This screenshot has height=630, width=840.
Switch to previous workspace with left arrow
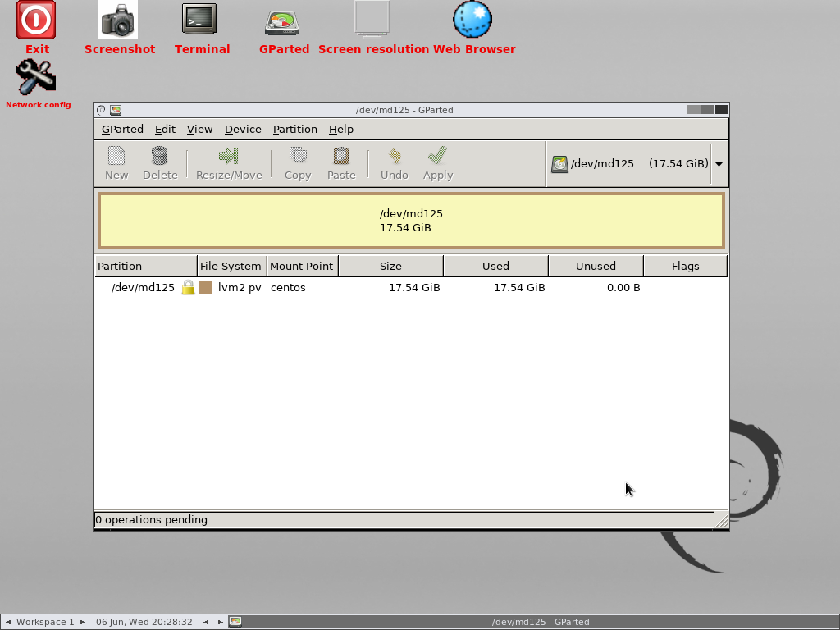8,622
